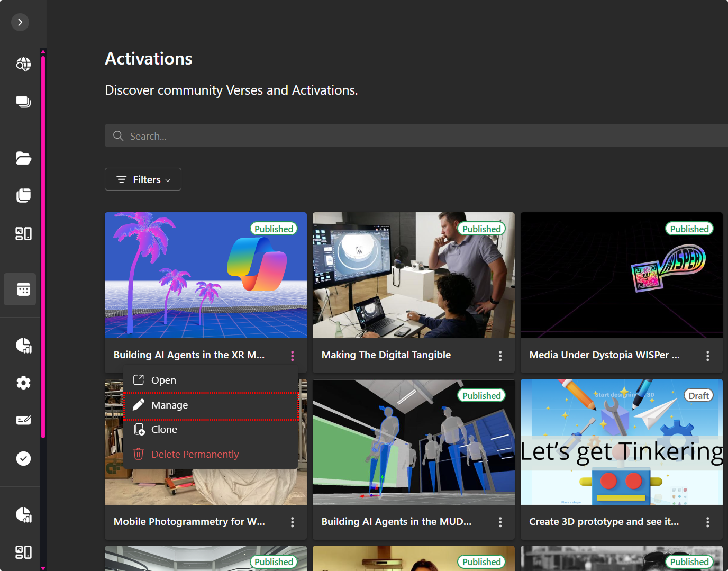The height and width of the screenshot is (571, 728).
Task: Click the highlighted calendar sidebar icon
Action: [23, 289]
